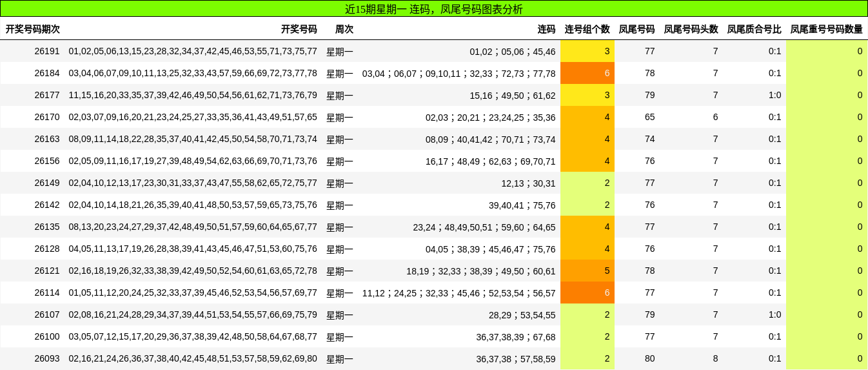Click period number 26100
The image size is (868, 370).
point(47,336)
